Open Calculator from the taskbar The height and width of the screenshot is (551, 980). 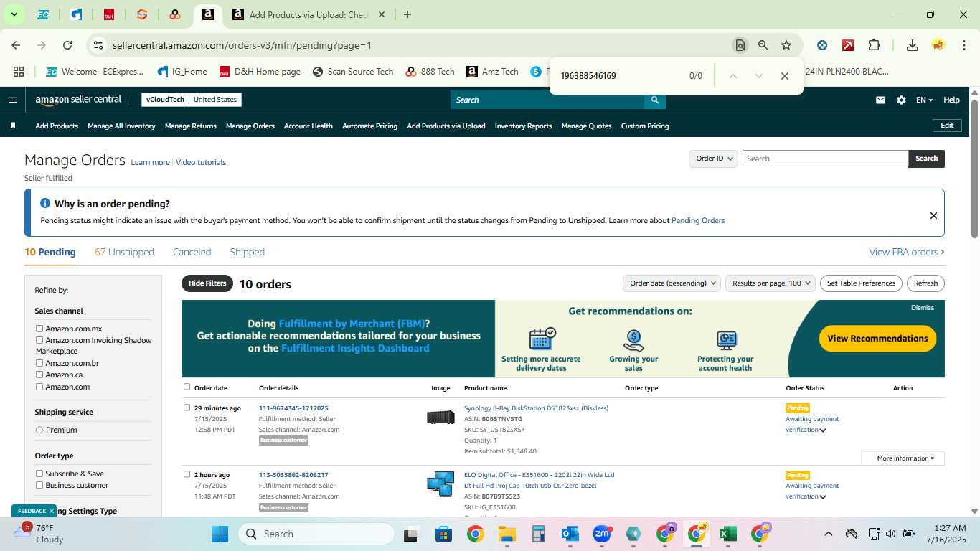pos(539,534)
